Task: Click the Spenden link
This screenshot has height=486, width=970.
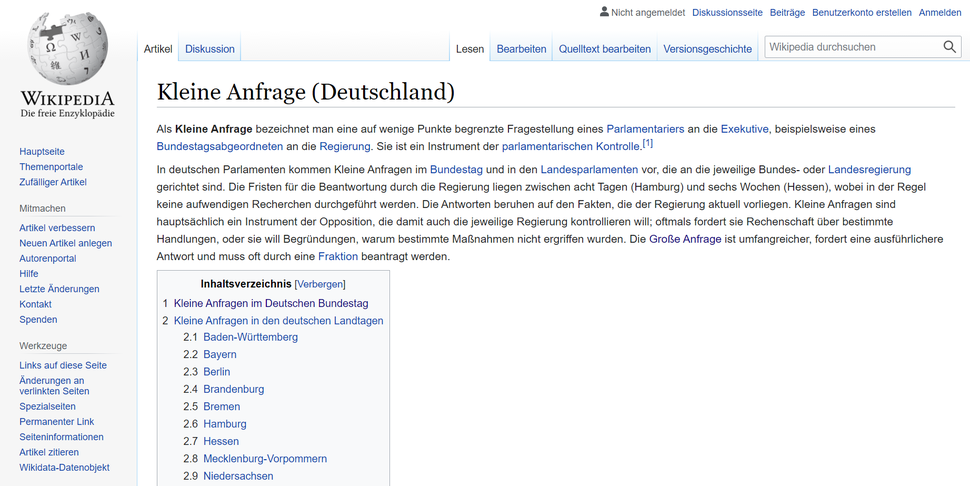Action: pyautogui.click(x=38, y=320)
